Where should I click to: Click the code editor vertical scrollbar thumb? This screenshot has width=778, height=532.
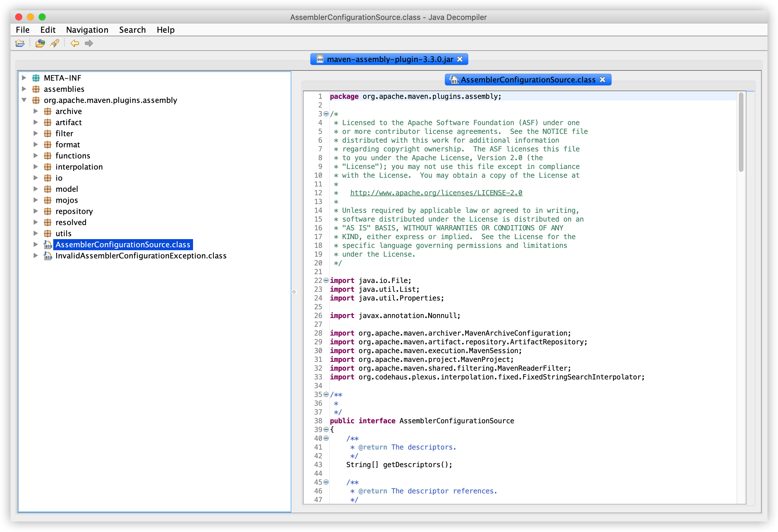[741, 132]
